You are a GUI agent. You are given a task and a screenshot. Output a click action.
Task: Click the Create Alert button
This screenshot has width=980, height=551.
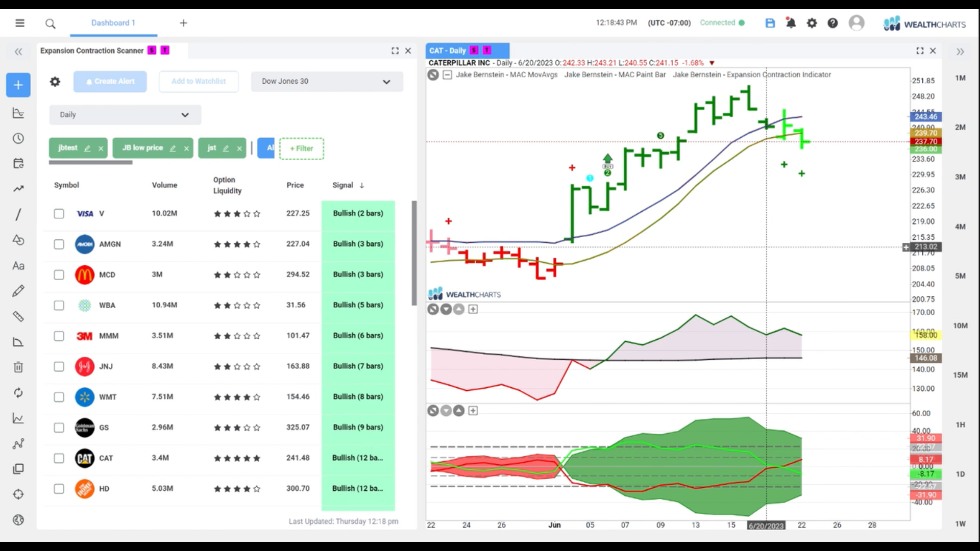point(110,82)
